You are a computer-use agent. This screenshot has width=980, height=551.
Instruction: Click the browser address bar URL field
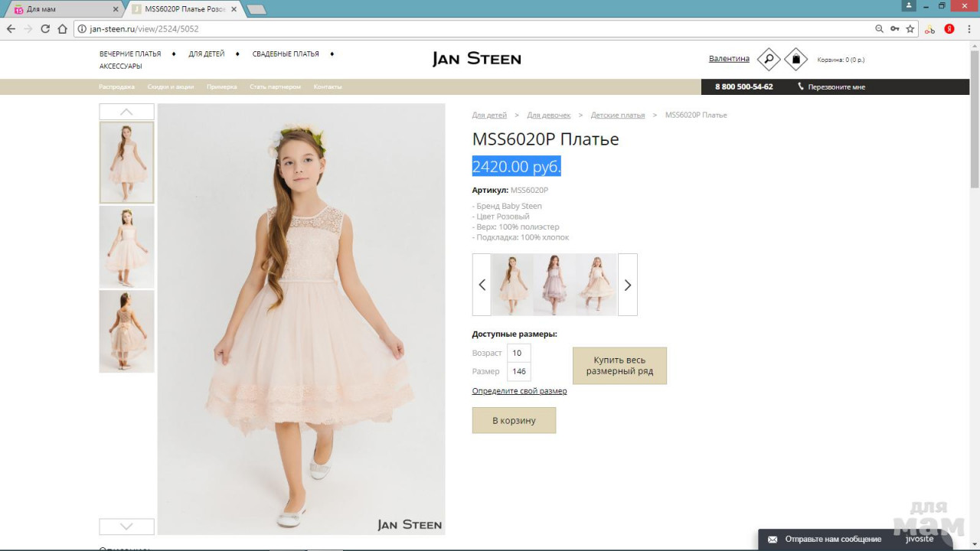pyautogui.click(x=459, y=29)
